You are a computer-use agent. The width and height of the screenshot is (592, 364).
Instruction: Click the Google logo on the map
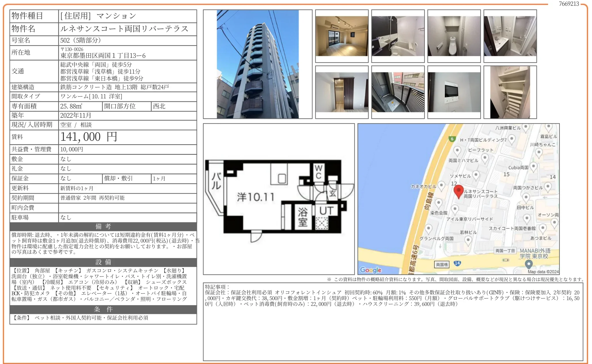pos(371,270)
